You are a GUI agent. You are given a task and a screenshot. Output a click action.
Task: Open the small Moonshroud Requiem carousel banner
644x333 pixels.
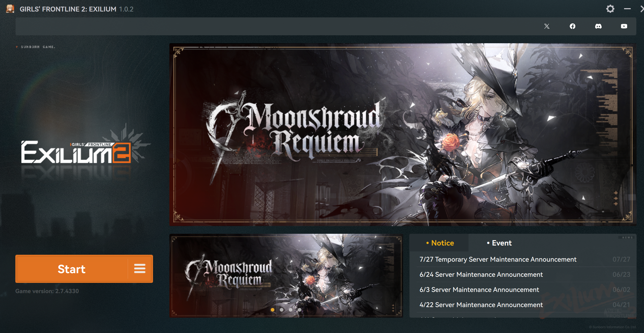coord(286,276)
